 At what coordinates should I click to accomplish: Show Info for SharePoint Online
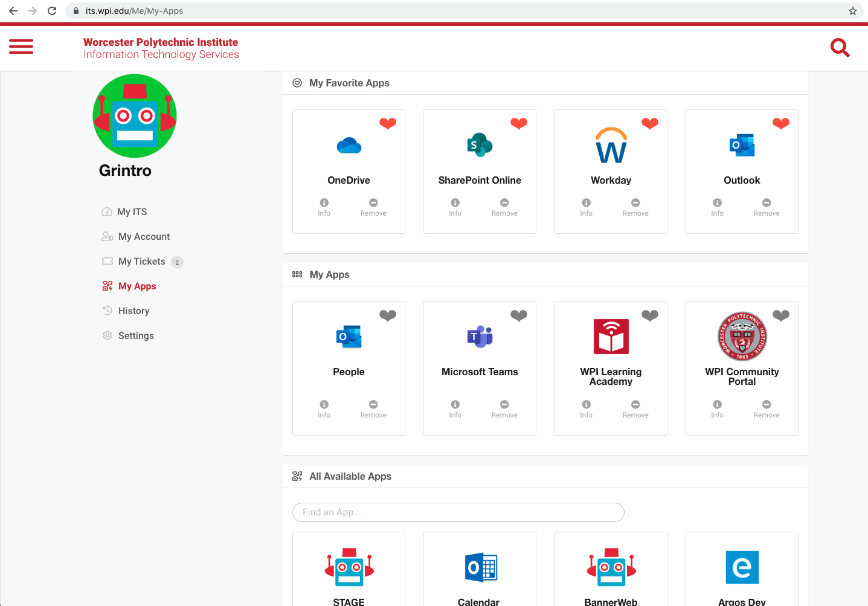point(455,207)
